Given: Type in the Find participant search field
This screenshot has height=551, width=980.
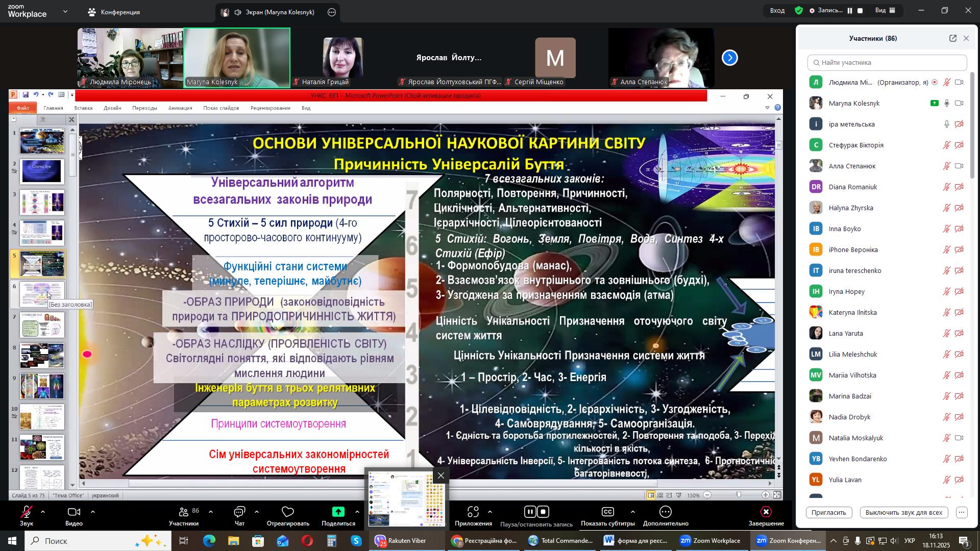Looking at the screenshot, I should [x=888, y=63].
